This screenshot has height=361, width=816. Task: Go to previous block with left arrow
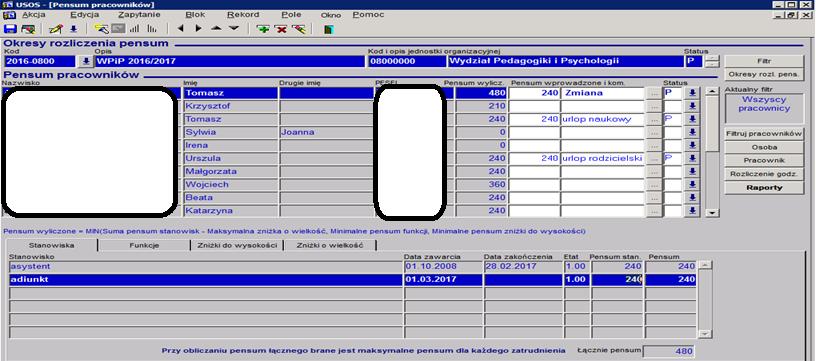tap(181, 29)
